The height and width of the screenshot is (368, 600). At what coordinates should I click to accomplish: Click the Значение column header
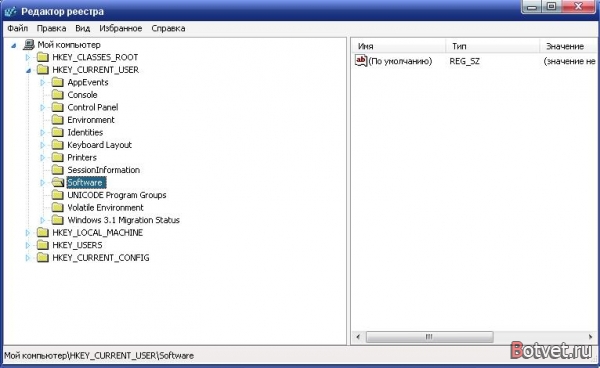pos(568,46)
